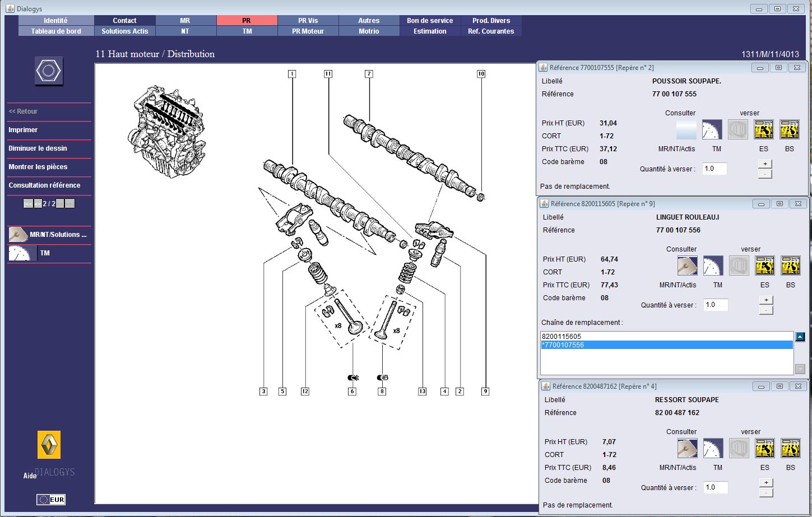Select *7700107556 in replacement chain list
812x517 pixels.
[x=667, y=345]
